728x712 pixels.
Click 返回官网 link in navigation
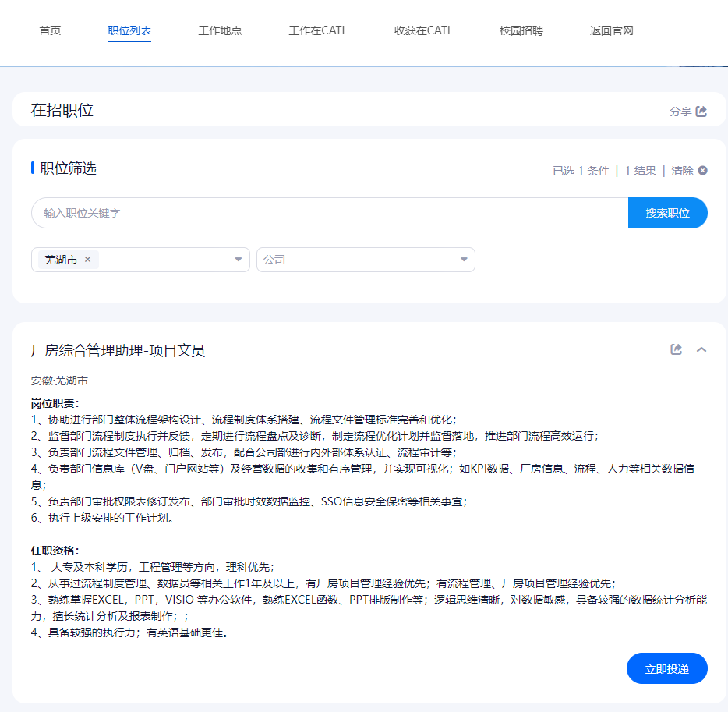coord(611,30)
